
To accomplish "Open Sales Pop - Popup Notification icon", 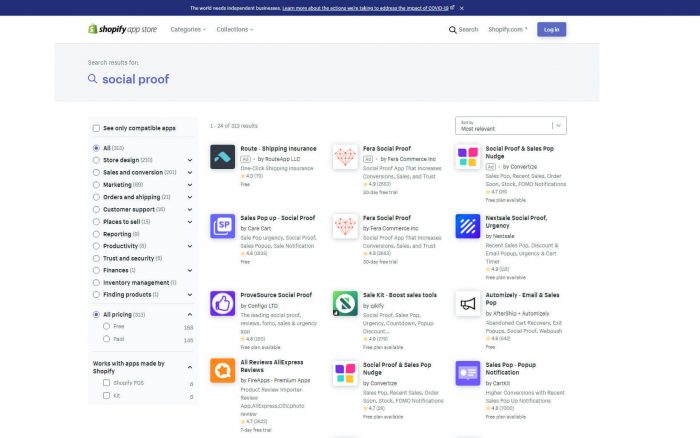I will 467,373.
